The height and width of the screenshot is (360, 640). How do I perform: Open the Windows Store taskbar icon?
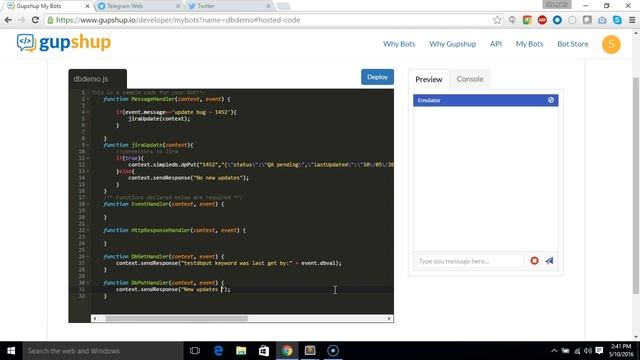pyautogui.click(x=264, y=351)
